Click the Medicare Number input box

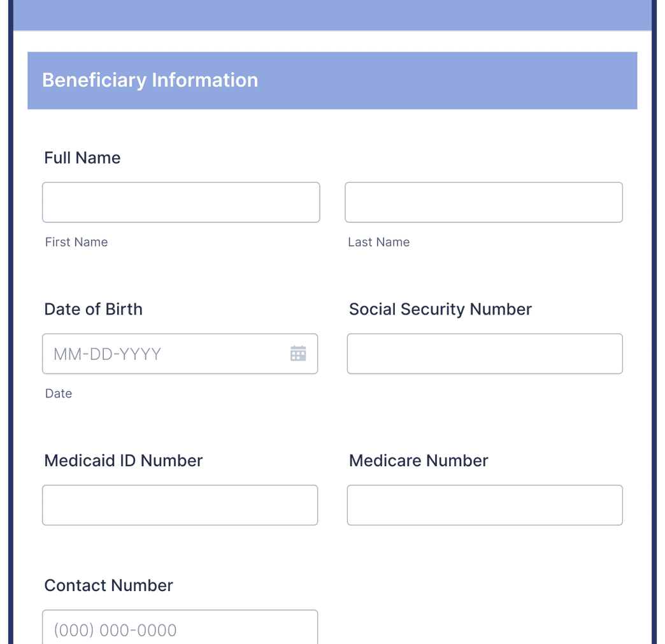(485, 505)
